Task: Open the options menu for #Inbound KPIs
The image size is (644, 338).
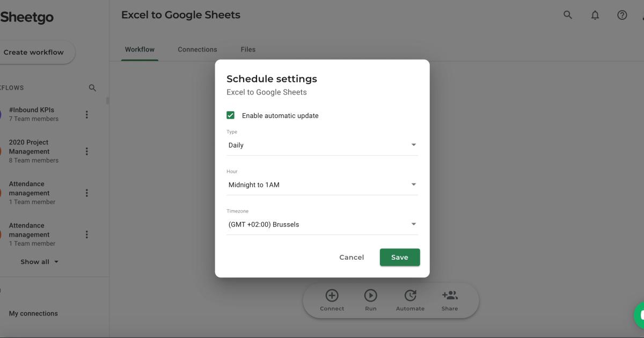Action: coord(86,114)
